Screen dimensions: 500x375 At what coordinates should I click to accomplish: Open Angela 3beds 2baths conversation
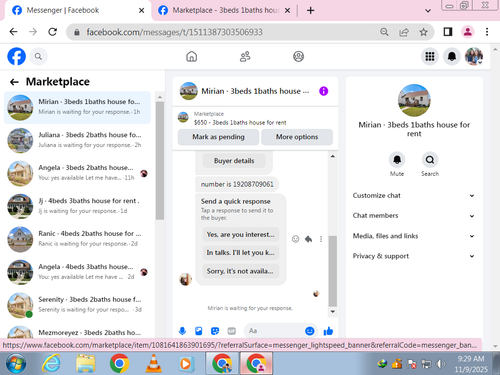(x=78, y=173)
